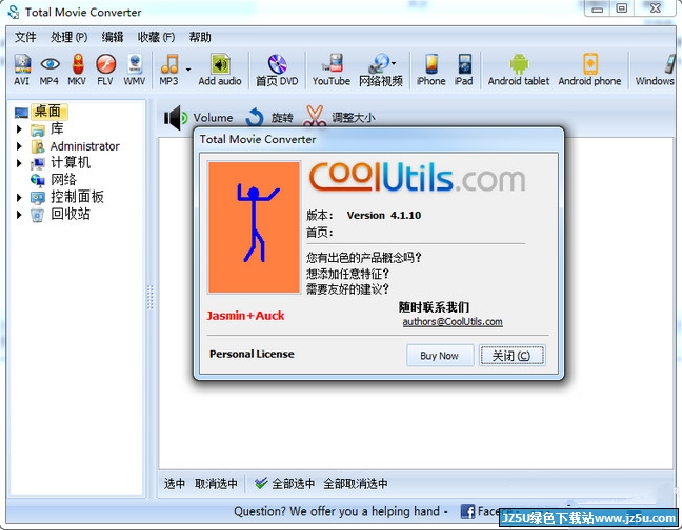
Task: Open the Facebook link icon
Action: point(468,511)
